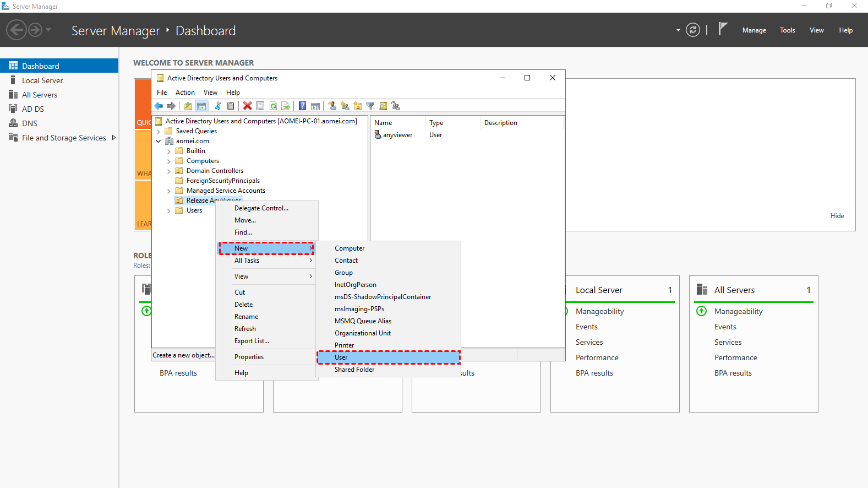The image size is (868, 488).
Task: Select User from the New submenu
Action: click(x=341, y=357)
